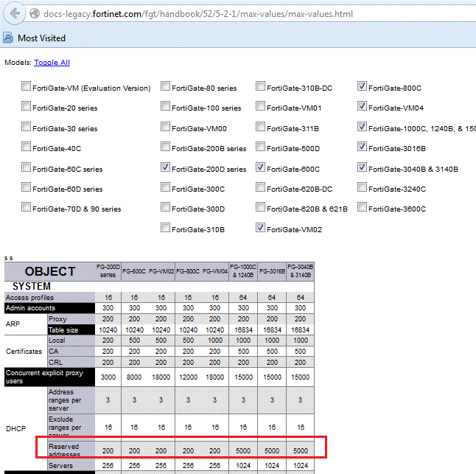
Task: Tick the FortiGate-310B-DC checkbox
Action: pyautogui.click(x=260, y=86)
